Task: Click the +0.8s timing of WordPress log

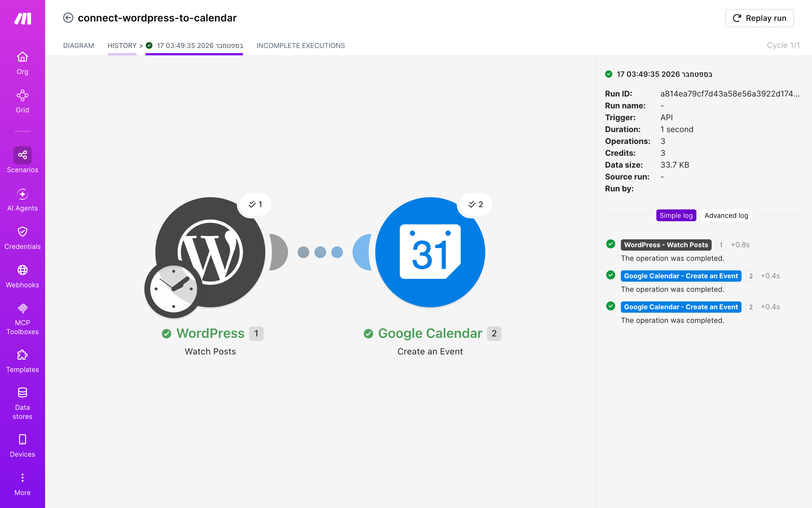Action: (x=740, y=245)
